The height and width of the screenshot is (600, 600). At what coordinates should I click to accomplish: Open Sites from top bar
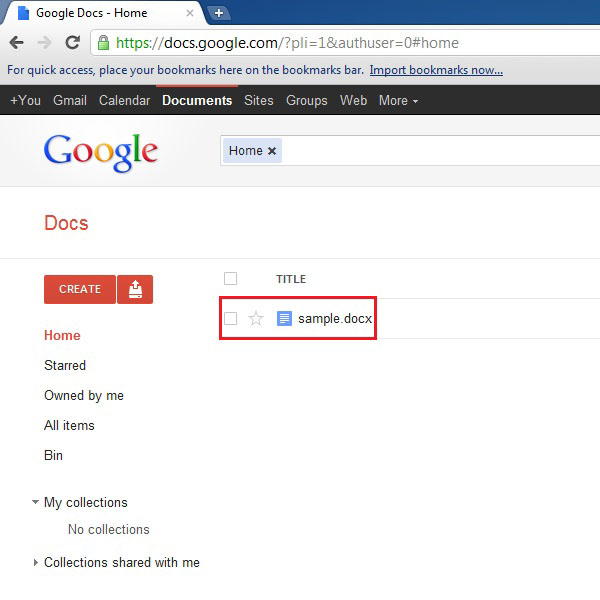[x=259, y=101]
